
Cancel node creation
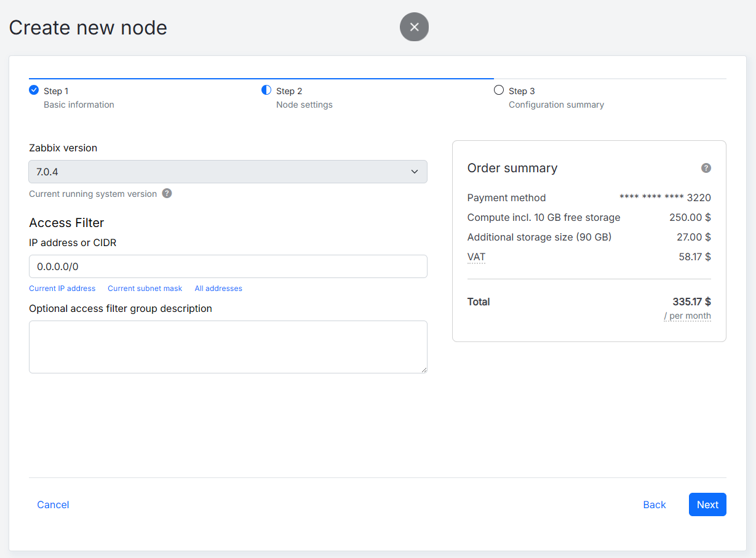(53, 504)
